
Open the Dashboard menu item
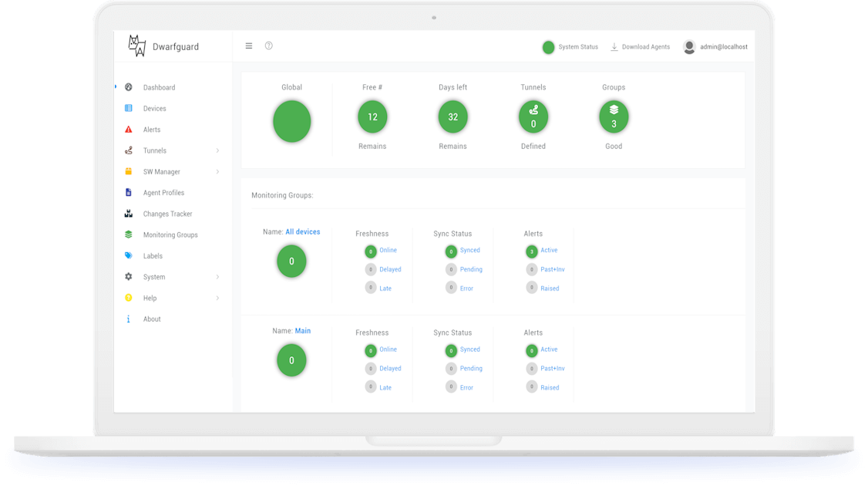[159, 88]
